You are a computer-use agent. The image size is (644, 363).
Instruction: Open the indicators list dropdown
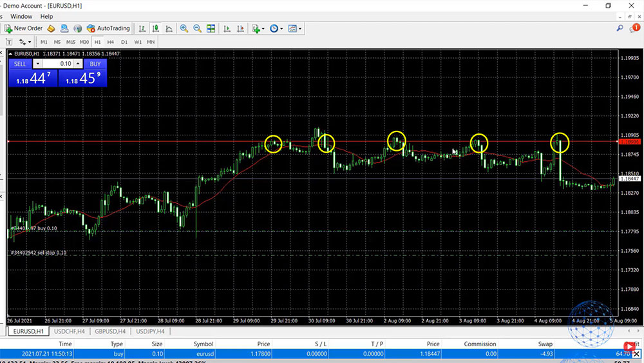pos(258,28)
